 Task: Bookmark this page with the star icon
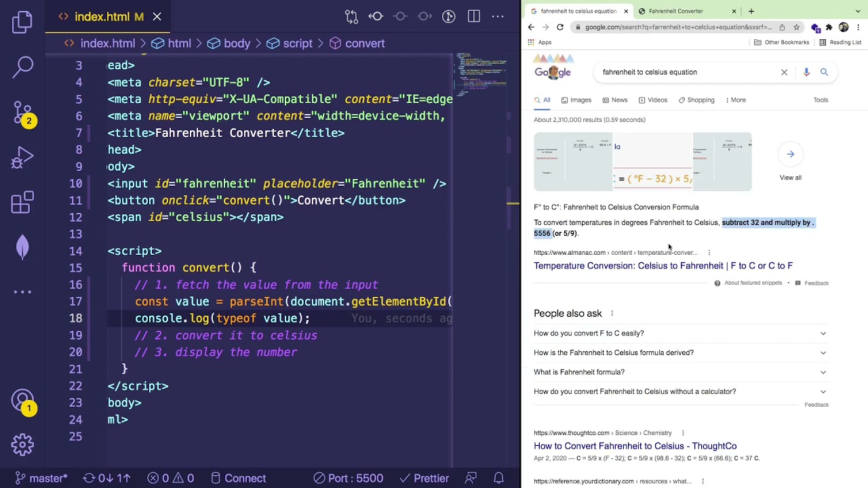point(797,27)
